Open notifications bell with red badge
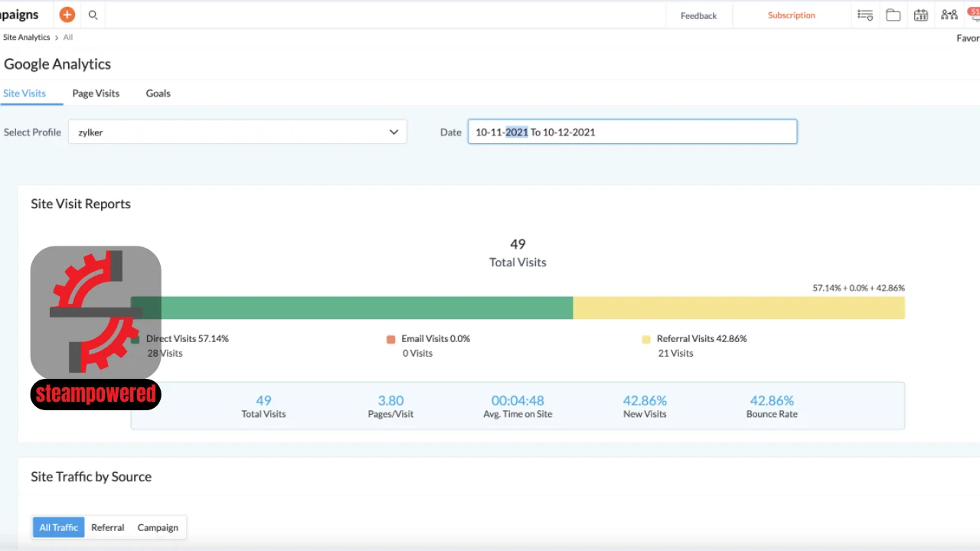This screenshot has width=980, height=551. click(x=975, y=13)
